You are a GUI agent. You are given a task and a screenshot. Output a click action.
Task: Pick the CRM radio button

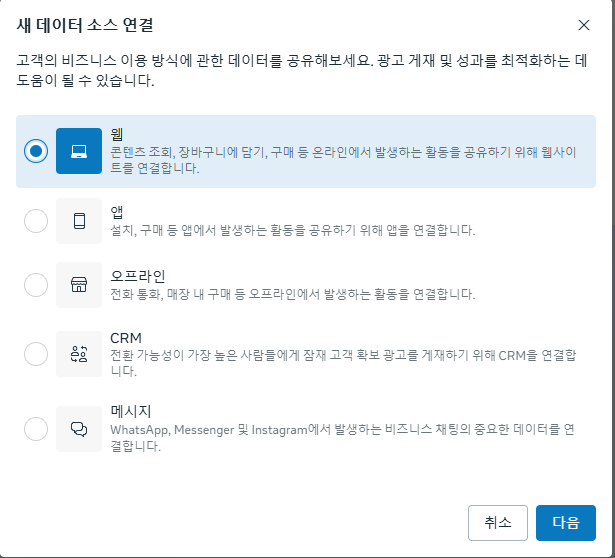click(x=36, y=354)
